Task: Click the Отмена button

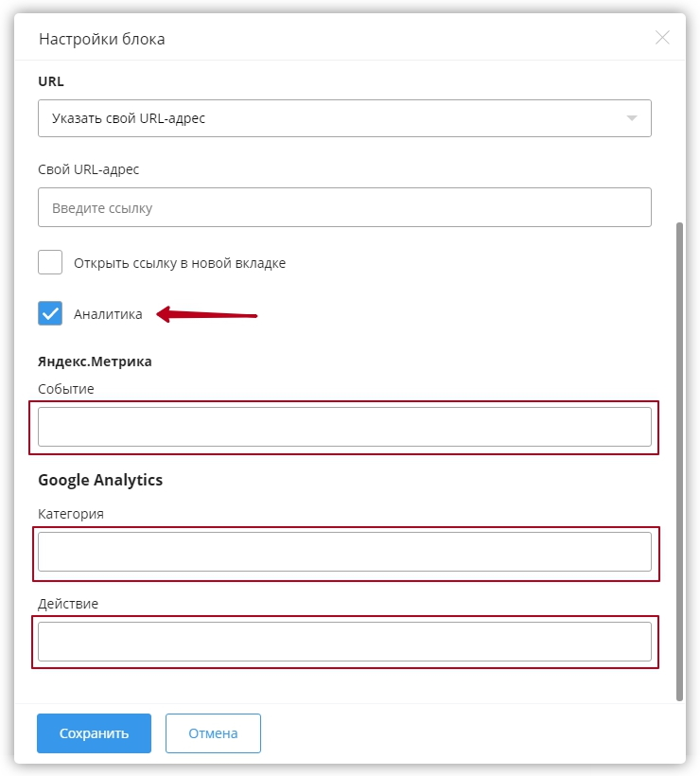Action: click(x=213, y=733)
